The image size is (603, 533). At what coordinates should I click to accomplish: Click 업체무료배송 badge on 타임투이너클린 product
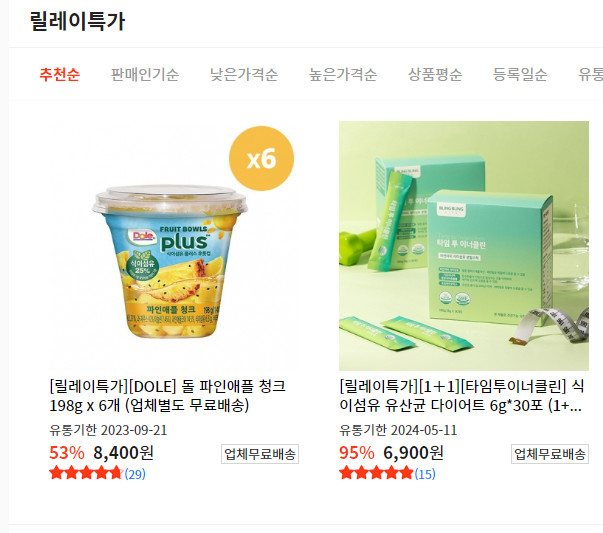550,454
